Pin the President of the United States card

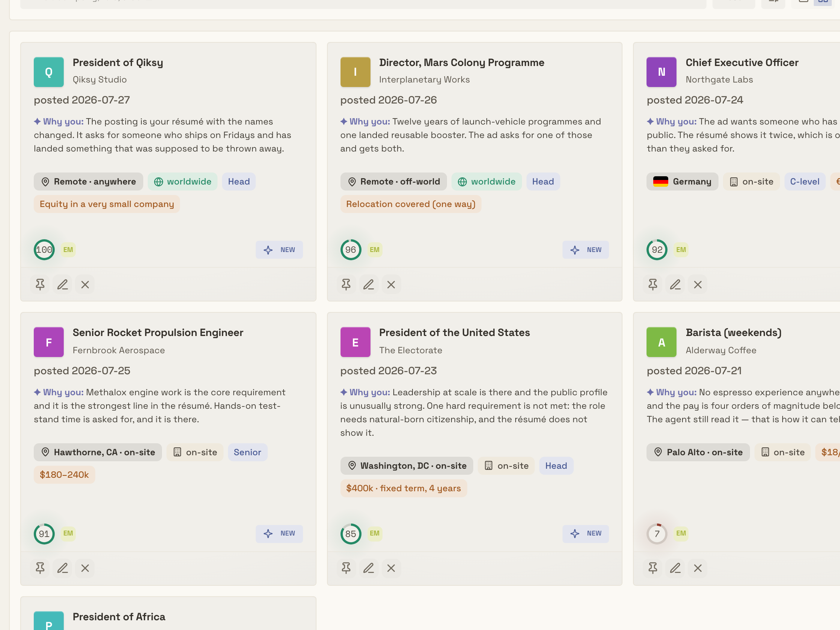click(346, 568)
